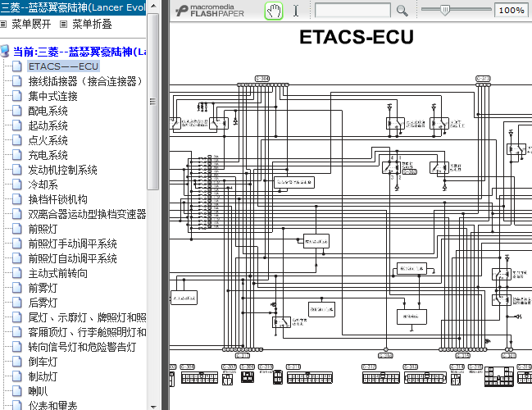The image size is (532, 410).
Task: Select the hand pan tool
Action: point(274,11)
